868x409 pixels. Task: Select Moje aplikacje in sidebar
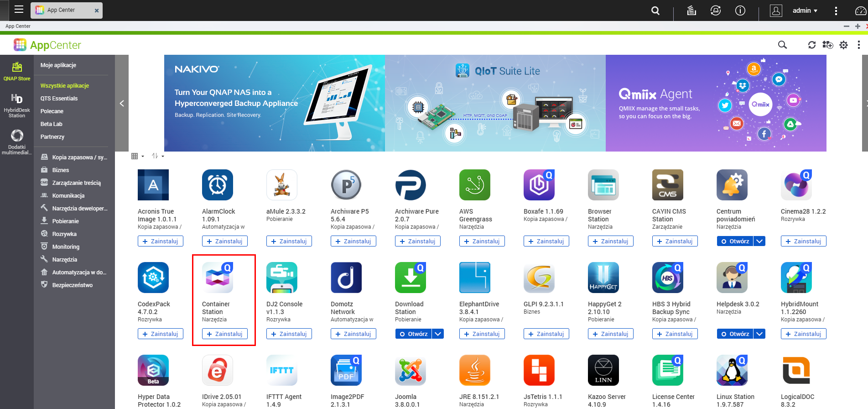[x=58, y=65]
